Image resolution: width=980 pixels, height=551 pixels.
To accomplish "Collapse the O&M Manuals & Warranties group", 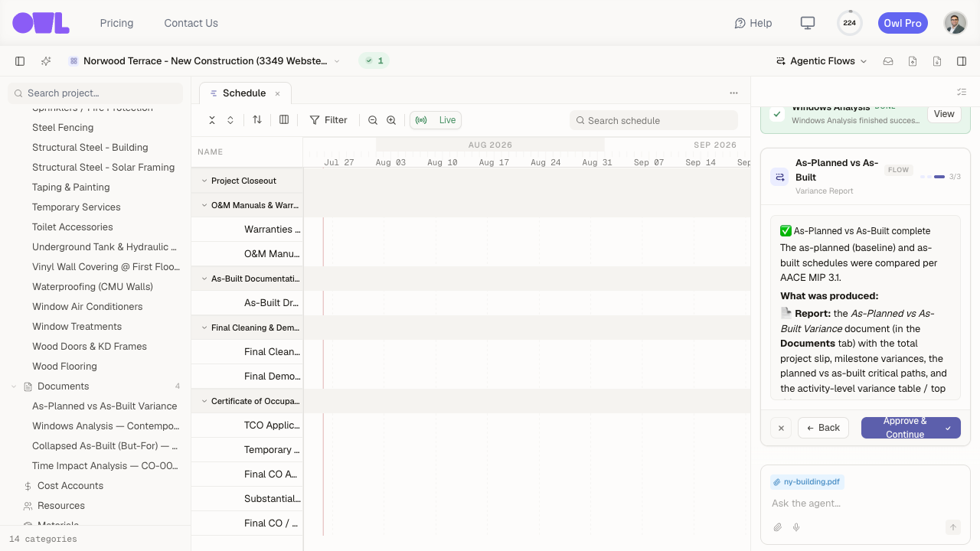I will [204, 205].
